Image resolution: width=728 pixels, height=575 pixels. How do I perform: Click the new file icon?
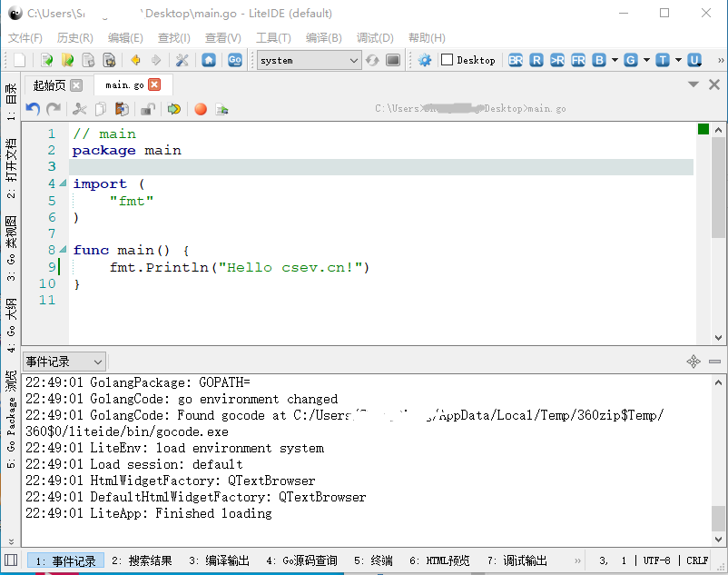pyautogui.click(x=19, y=60)
